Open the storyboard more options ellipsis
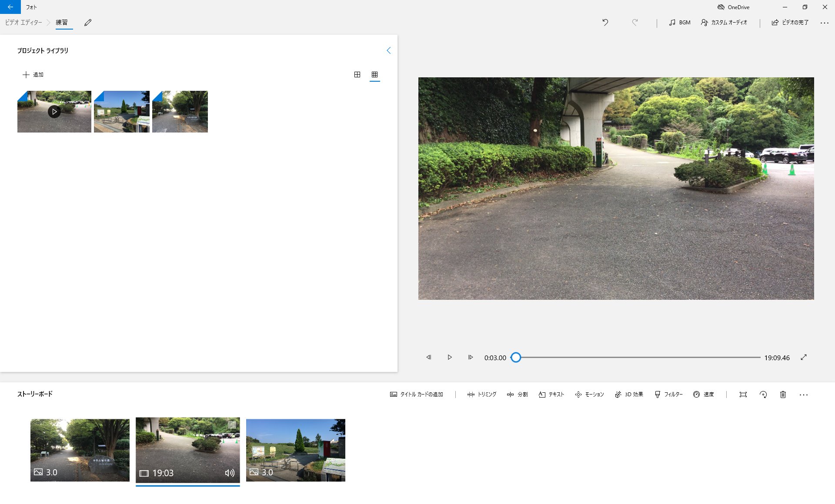 803,395
